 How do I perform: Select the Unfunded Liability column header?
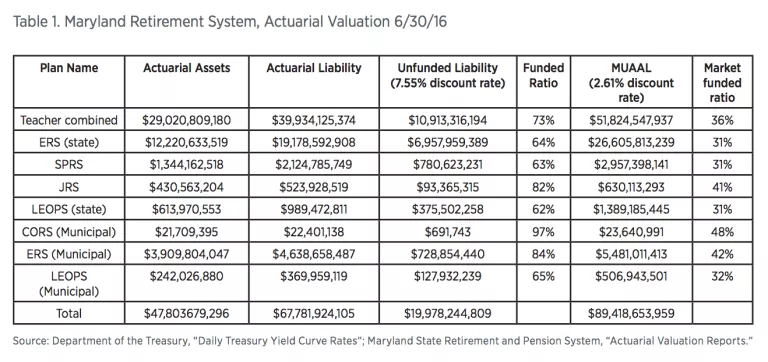click(x=448, y=75)
